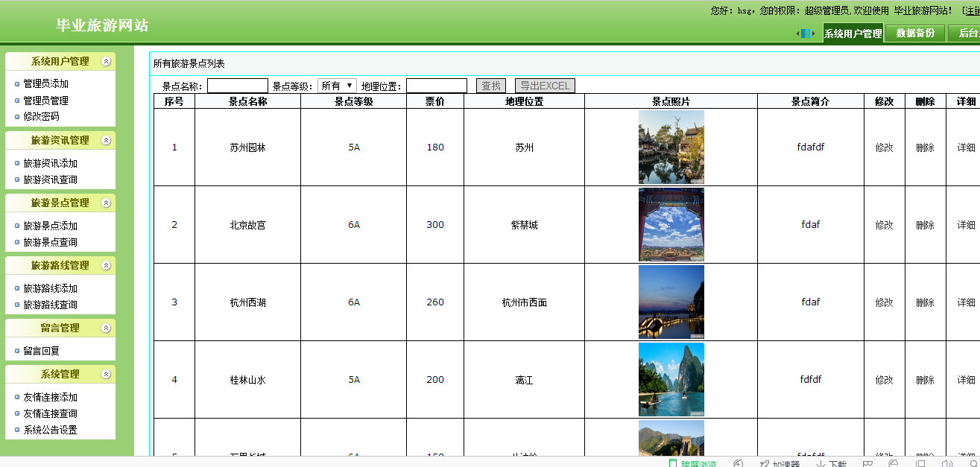Switch to the 系统用户管理 top tab

coord(853,34)
